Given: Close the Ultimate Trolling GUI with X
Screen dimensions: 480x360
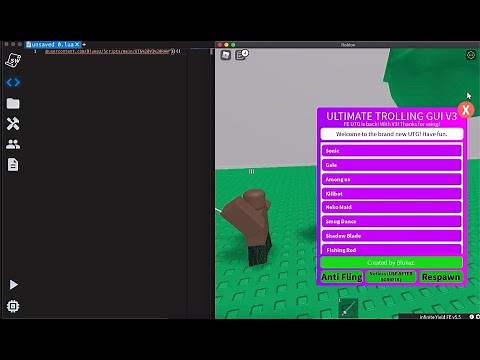Looking at the screenshot, I should [466, 110].
